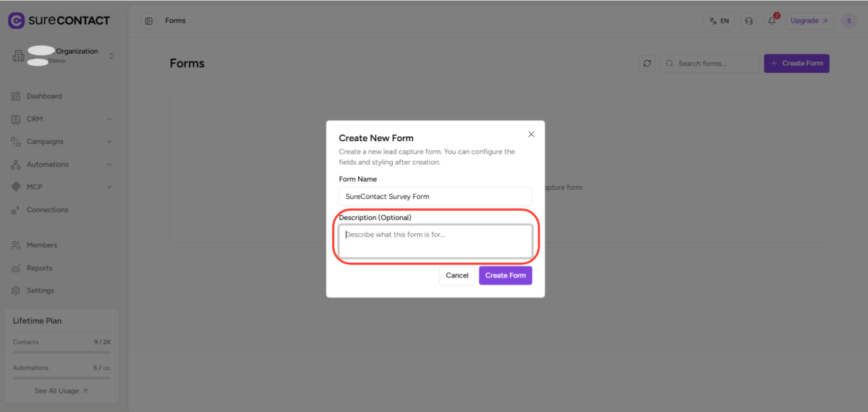Click the Dashboard grid icon

tap(16, 96)
